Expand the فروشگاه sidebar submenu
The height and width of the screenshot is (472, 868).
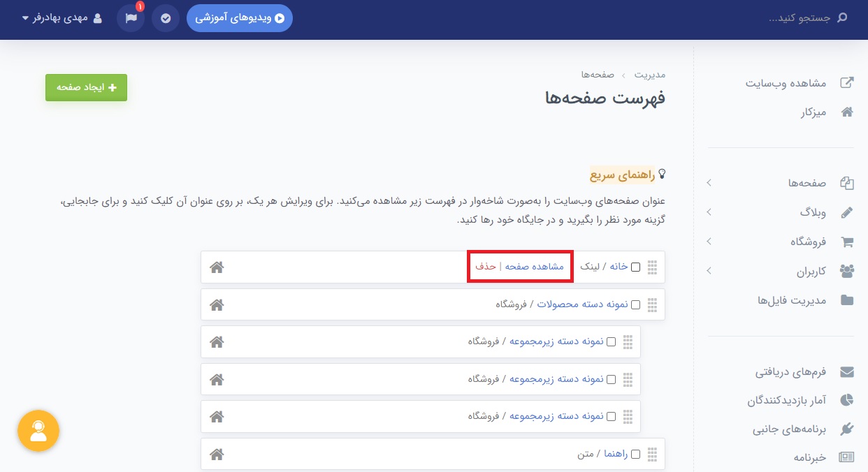pyautogui.click(x=709, y=242)
